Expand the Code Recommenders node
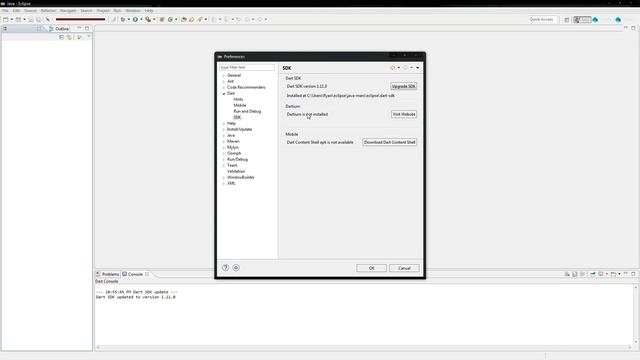This screenshot has height=360, width=640. tap(224, 87)
